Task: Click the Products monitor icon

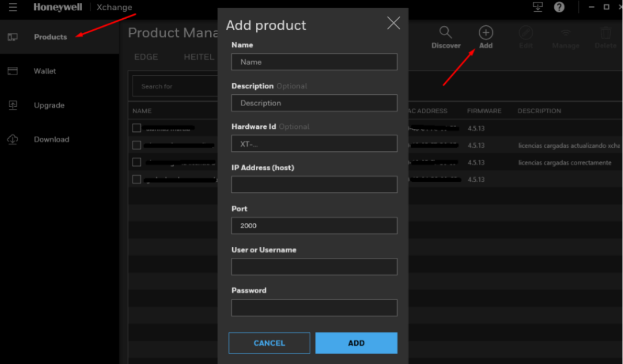Action: tap(13, 37)
